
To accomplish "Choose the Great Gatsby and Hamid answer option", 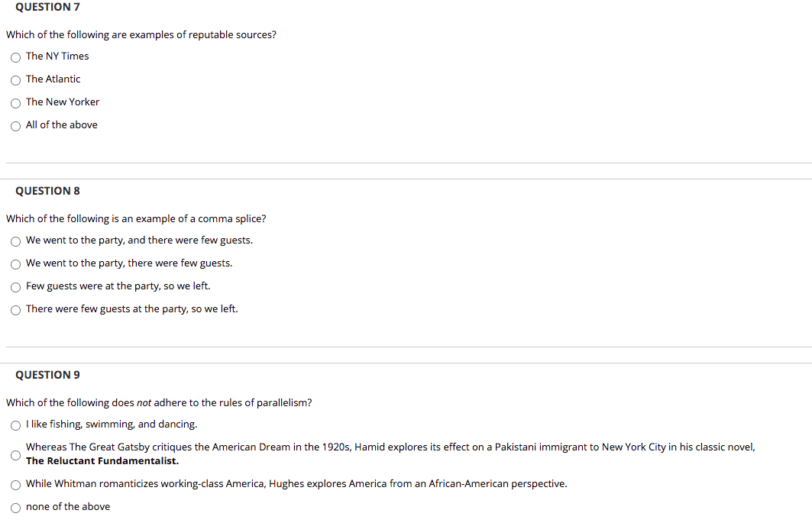I will point(15,454).
